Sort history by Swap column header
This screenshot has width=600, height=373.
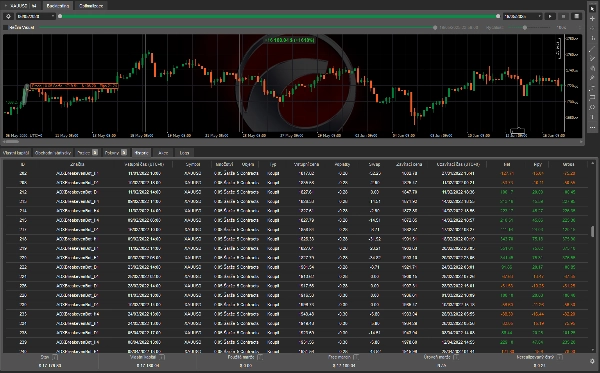tap(374, 164)
